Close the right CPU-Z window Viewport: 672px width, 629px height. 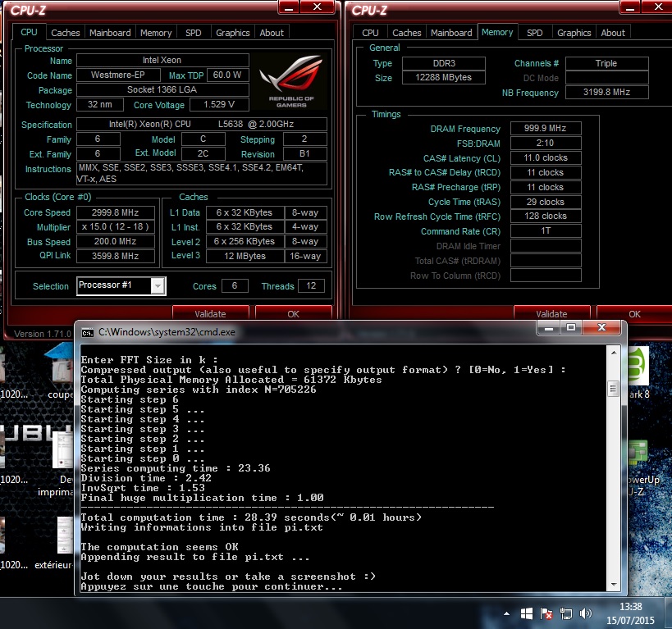point(658,7)
